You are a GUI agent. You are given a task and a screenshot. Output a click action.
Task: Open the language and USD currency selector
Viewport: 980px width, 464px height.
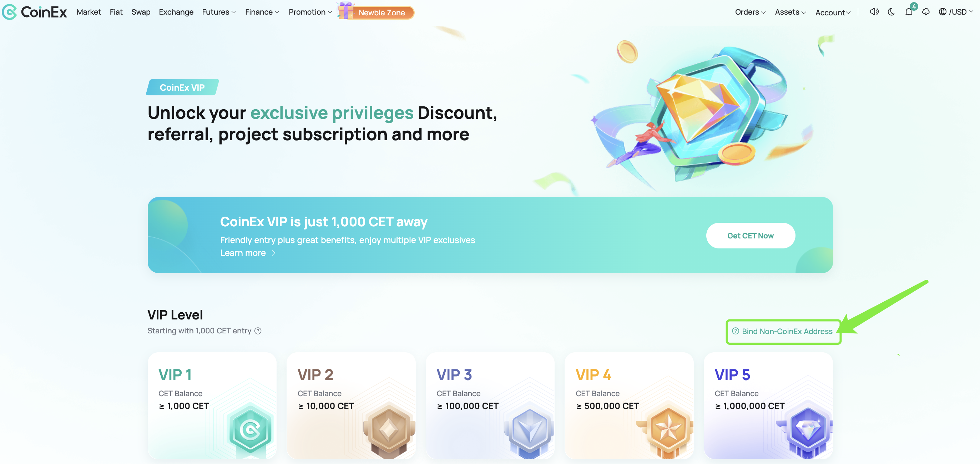pos(956,12)
